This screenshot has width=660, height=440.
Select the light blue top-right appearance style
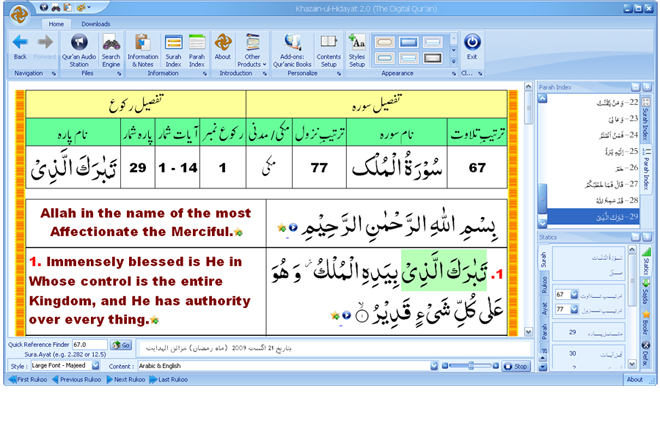click(432, 42)
